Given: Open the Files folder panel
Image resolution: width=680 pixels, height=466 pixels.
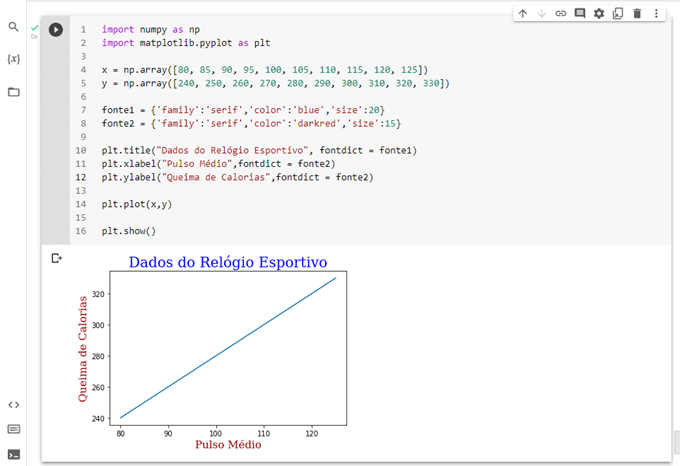Looking at the screenshot, I should click(14, 92).
